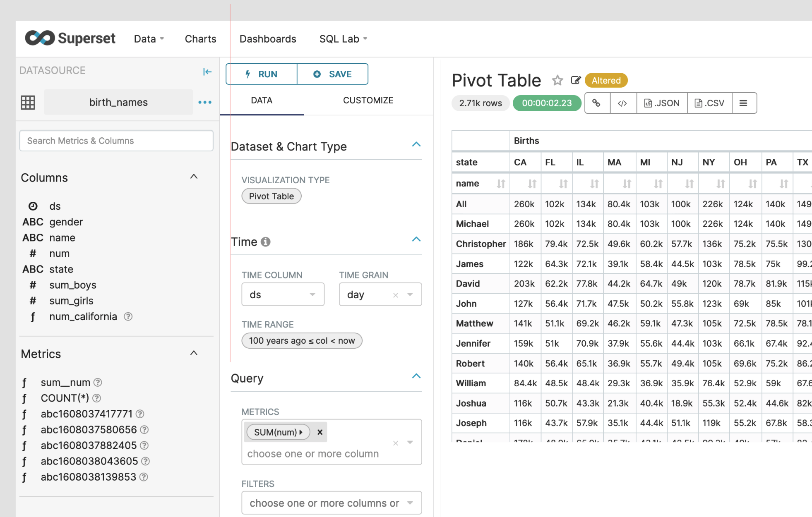812x517 pixels.
Task: Open the hamburger menu beside CSV button
Action: pyautogui.click(x=743, y=103)
